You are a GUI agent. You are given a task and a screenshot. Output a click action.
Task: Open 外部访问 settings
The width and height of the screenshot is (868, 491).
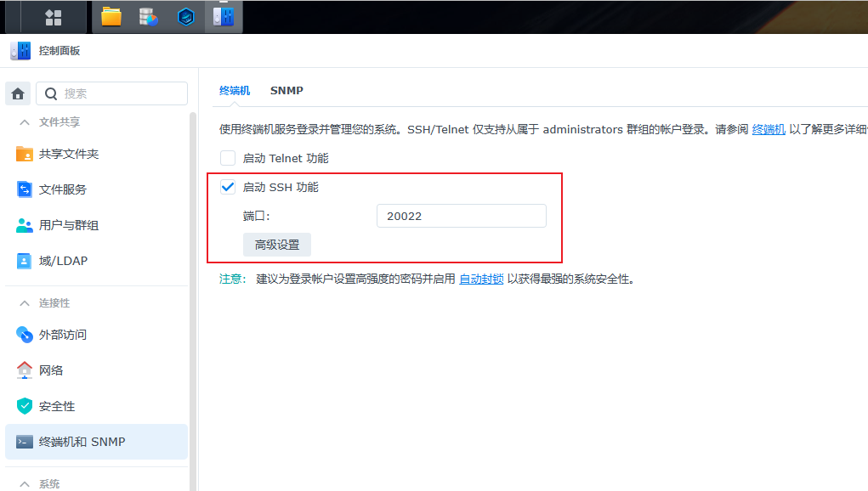(x=62, y=335)
